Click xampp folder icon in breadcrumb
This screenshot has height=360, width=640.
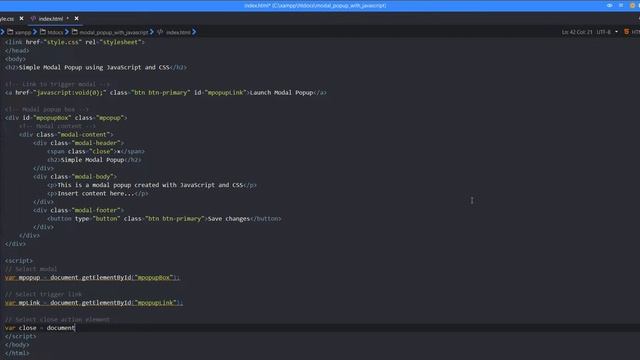tap(10, 32)
